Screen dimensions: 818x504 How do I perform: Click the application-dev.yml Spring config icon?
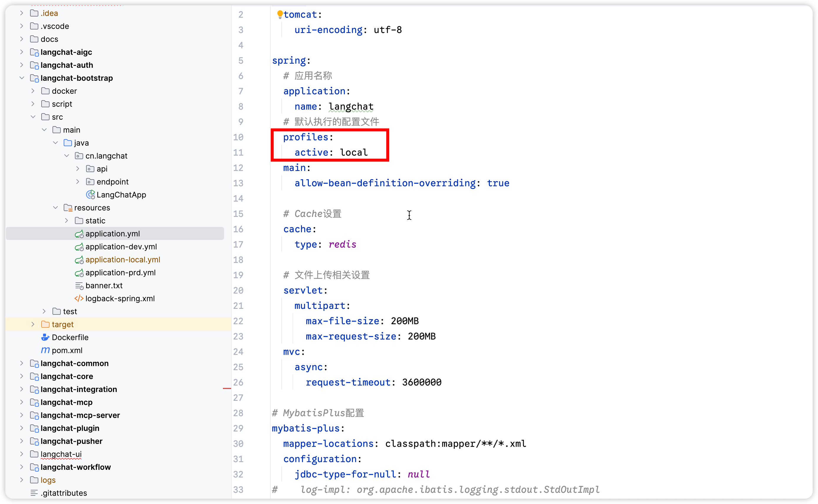click(x=79, y=247)
